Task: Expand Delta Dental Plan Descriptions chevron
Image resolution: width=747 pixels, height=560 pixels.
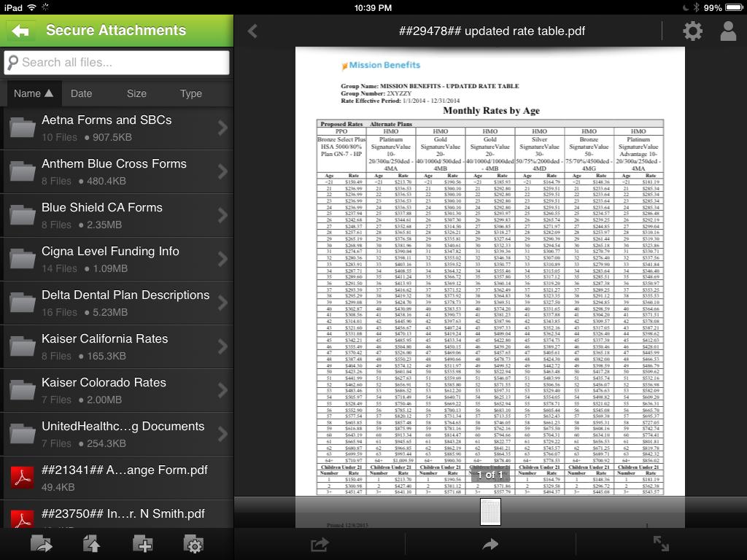Action: 222,303
